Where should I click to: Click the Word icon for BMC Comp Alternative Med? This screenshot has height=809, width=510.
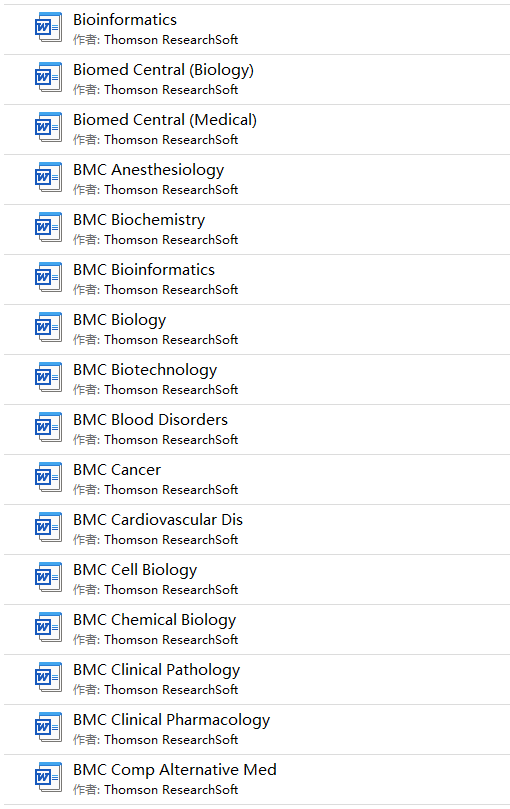pyautogui.click(x=49, y=778)
